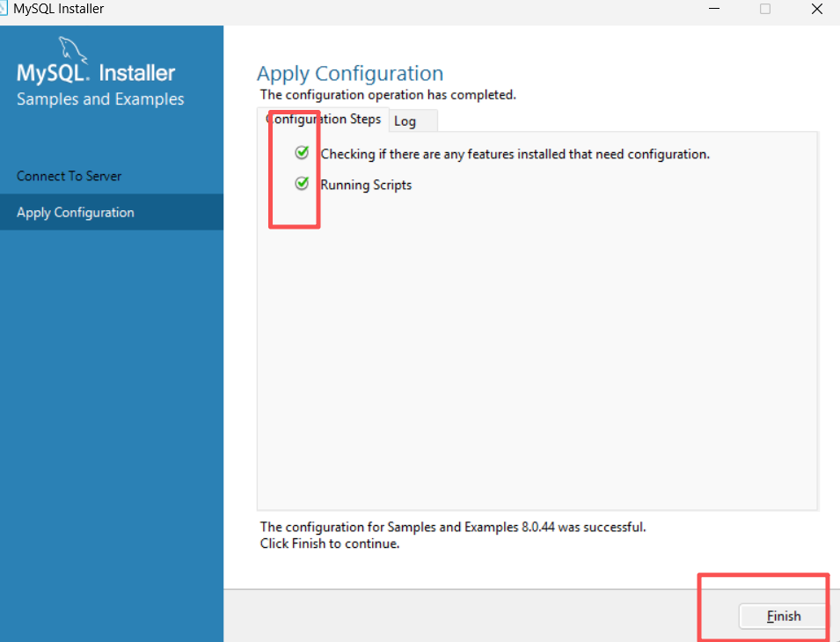Click 'Samples and Examples 8.0.44 was successful' message
The image size is (840, 642).
click(453, 527)
